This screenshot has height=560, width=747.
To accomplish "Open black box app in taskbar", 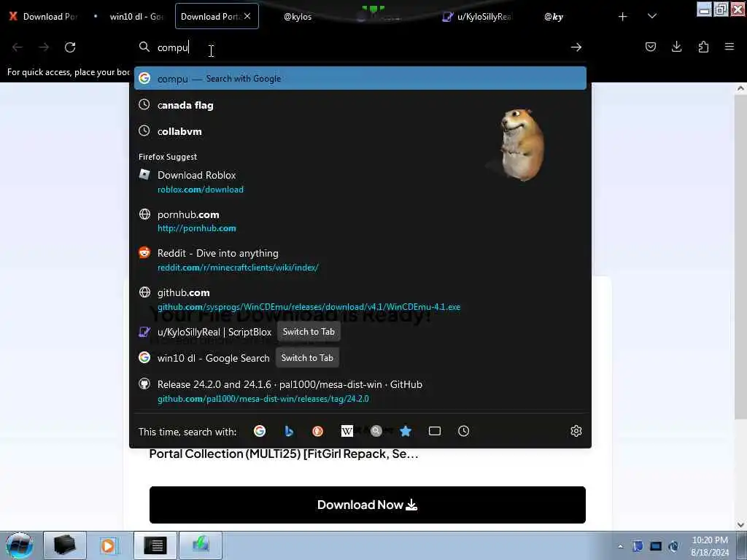I will tap(65, 545).
